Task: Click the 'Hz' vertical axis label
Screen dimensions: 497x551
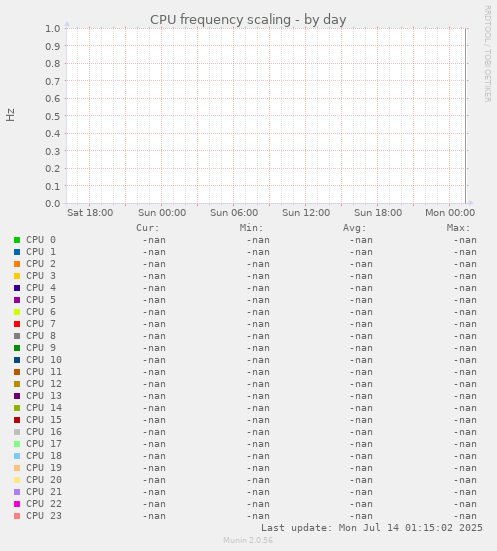Action: tap(10, 115)
